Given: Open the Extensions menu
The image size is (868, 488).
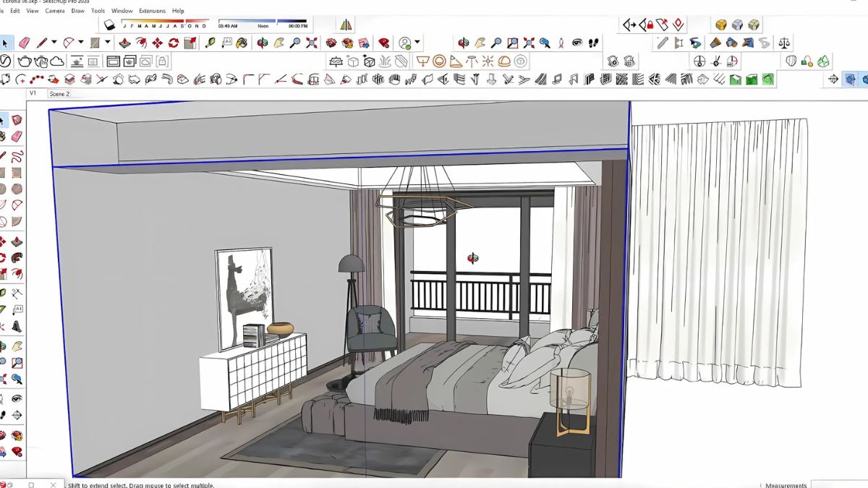Looking at the screenshot, I should pyautogui.click(x=152, y=10).
